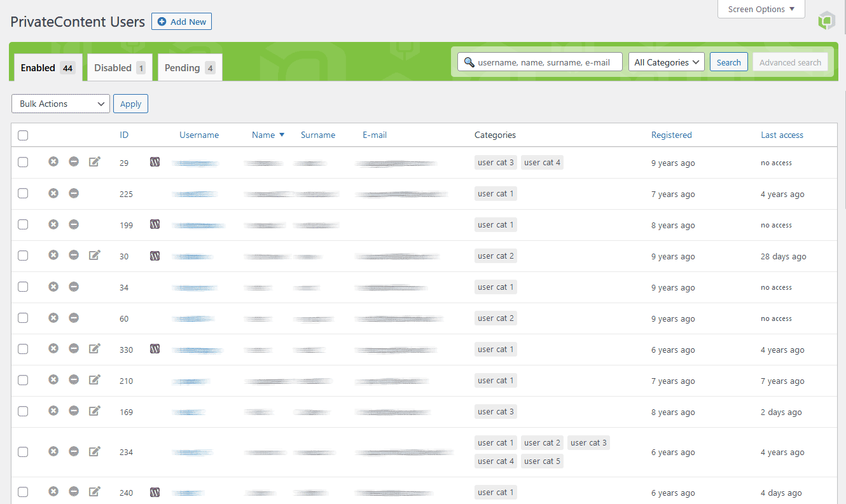The image size is (846, 504).
Task: Click the Add New user button
Action: 181,22
